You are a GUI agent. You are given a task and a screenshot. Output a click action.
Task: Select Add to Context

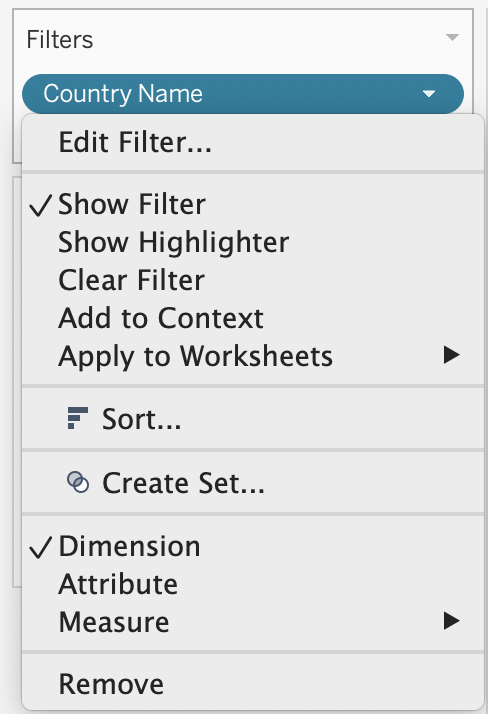tap(253, 318)
